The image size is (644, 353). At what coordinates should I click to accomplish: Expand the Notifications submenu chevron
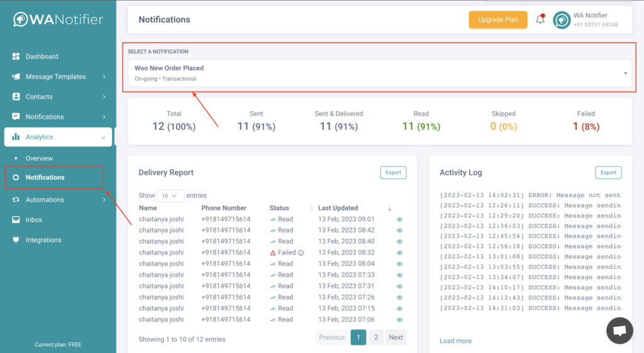pyautogui.click(x=104, y=117)
